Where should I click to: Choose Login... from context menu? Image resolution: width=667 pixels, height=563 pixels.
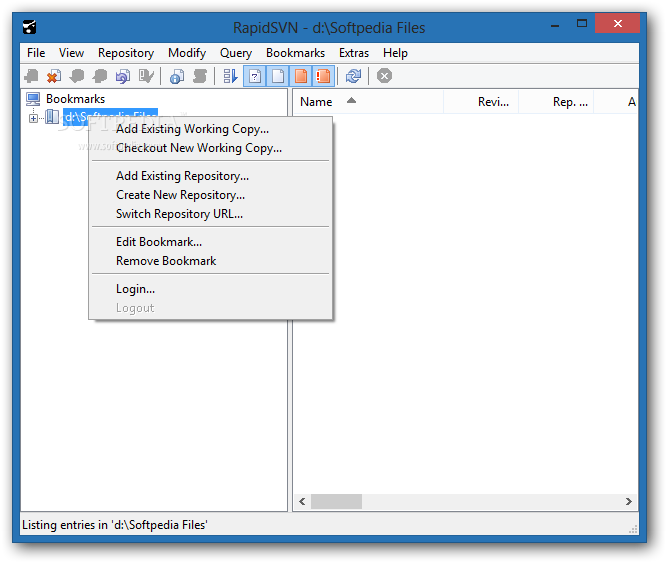coord(211,289)
